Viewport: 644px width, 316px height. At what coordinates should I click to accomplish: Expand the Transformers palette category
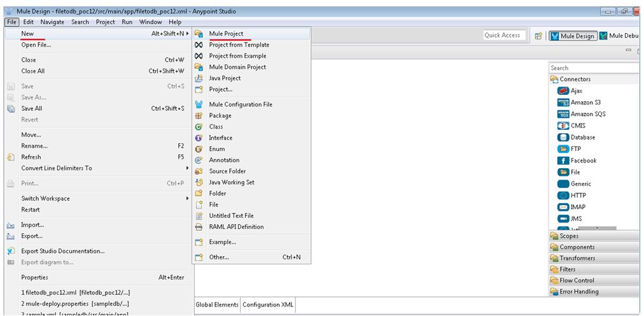[x=594, y=258]
